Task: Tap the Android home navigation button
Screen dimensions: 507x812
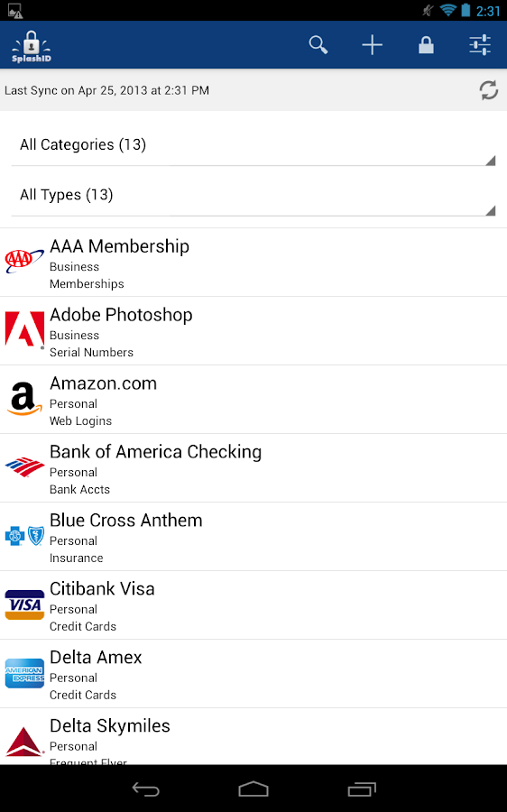Action: click(253, 789)
